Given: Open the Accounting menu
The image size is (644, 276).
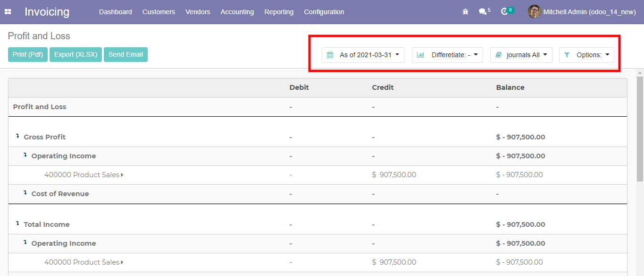Looking at the screenshot, I should (237, 12).
